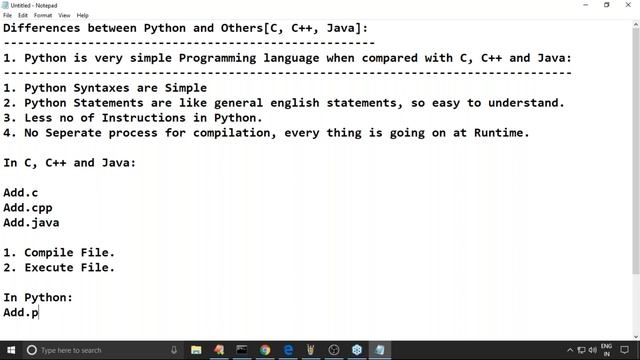Restore down the Notepad window

[x=607, y=5]
